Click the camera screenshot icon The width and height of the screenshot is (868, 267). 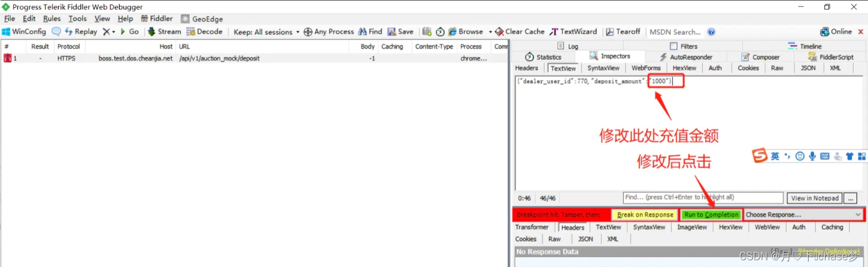[x=427, y=32]
